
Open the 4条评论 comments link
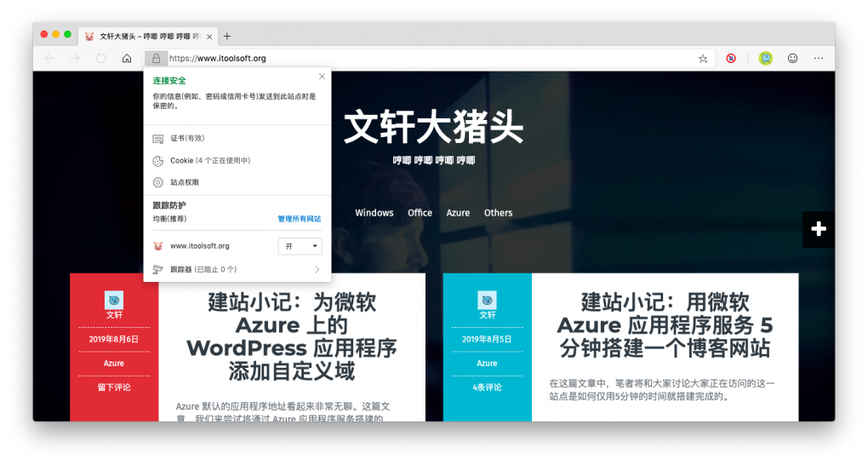pos(487,387)
